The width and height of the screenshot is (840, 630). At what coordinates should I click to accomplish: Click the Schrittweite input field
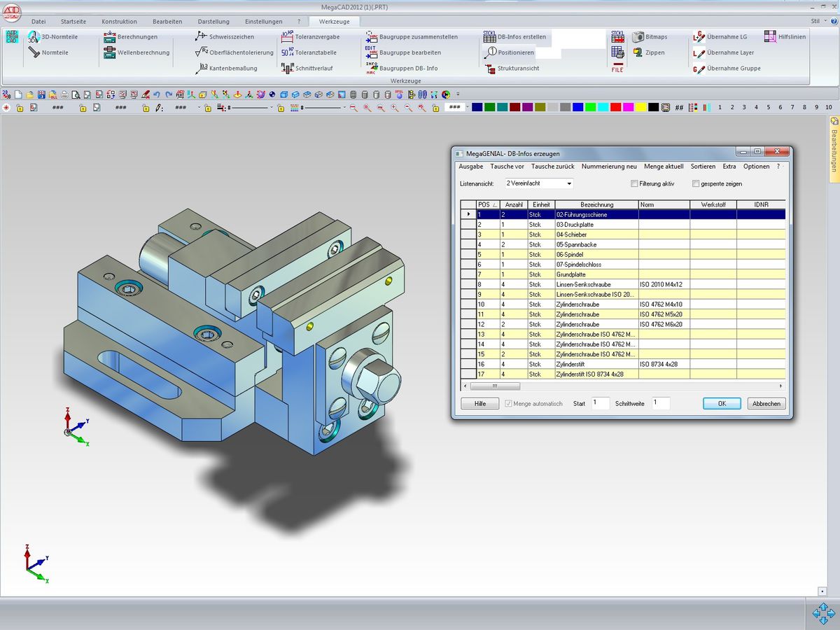click(661, 404)
